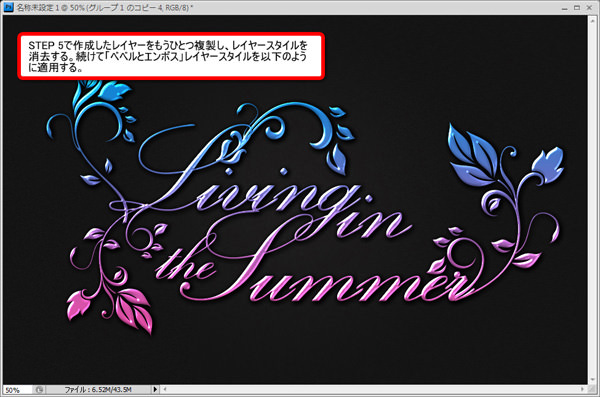Image resolution: width=600 pixels, height=397 pixels.
Task: Click the horizontal scrollbar left arrow
Action: point(165,389)
